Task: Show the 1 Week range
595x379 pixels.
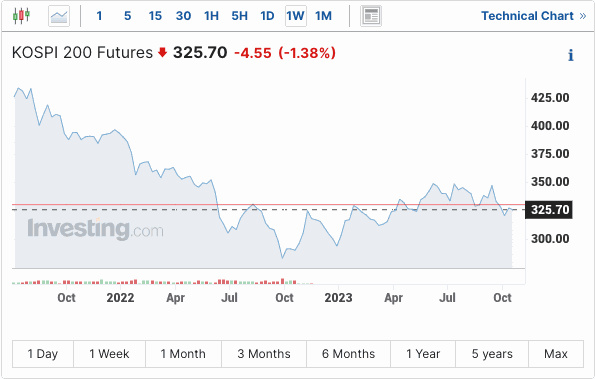Action: (x=109, y=354)
